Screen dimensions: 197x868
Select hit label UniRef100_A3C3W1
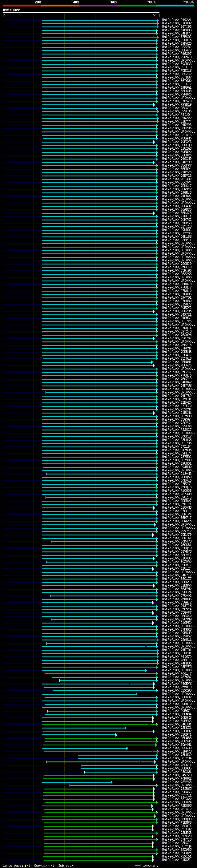coord(176,772)
